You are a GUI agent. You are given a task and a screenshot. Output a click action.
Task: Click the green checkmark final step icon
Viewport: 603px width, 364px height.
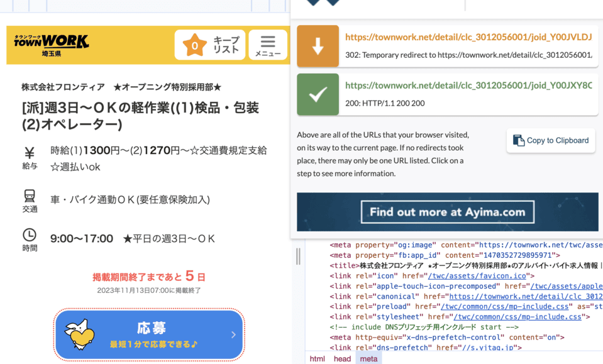(318, 94)
